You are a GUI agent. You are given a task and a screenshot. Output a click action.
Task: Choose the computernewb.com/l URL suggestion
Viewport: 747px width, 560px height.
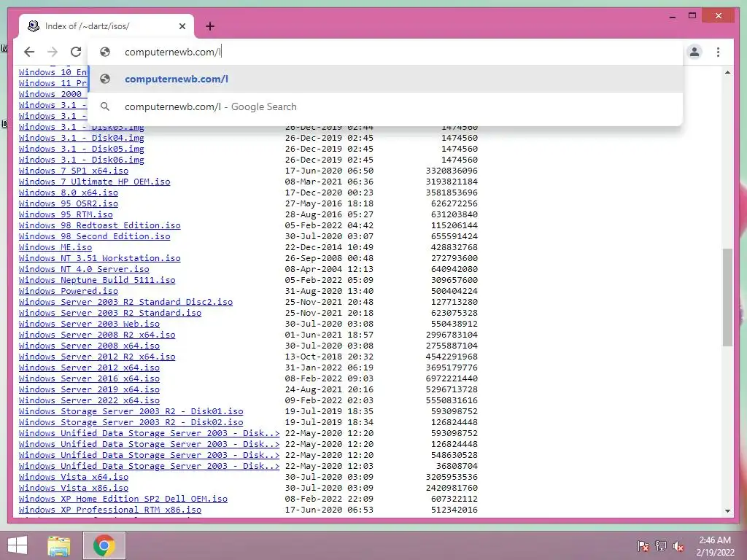[x=385, y=79]
